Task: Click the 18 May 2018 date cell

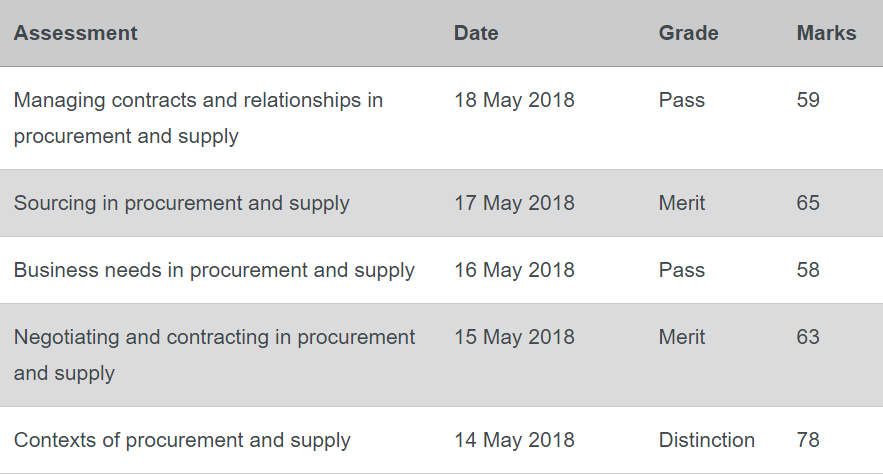Action: tap(514, 100)
